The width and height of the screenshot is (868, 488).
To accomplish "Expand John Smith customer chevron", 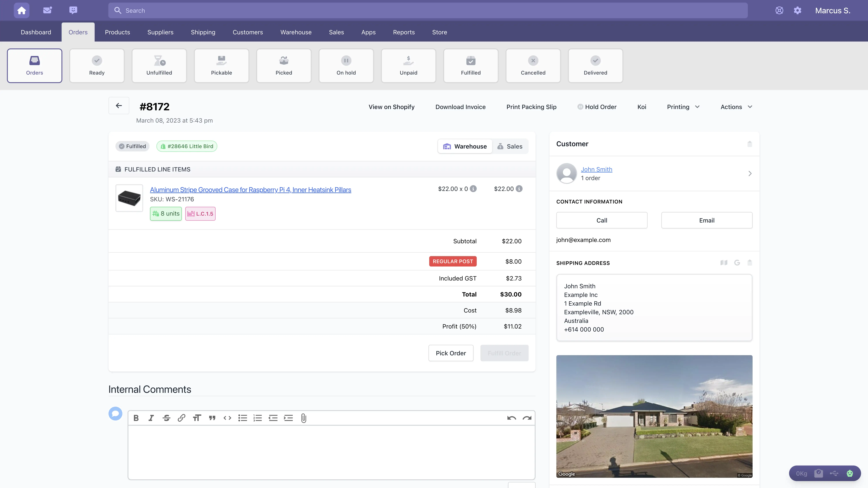I will tap(750, 173).
